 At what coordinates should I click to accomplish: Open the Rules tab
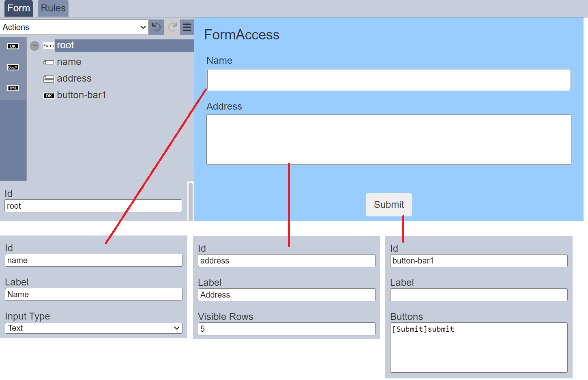[53, 8]
